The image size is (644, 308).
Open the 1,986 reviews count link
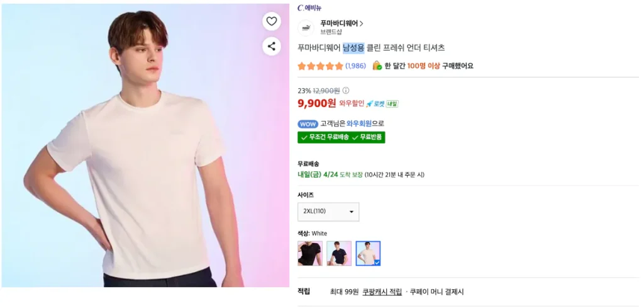tap(355, 66)
